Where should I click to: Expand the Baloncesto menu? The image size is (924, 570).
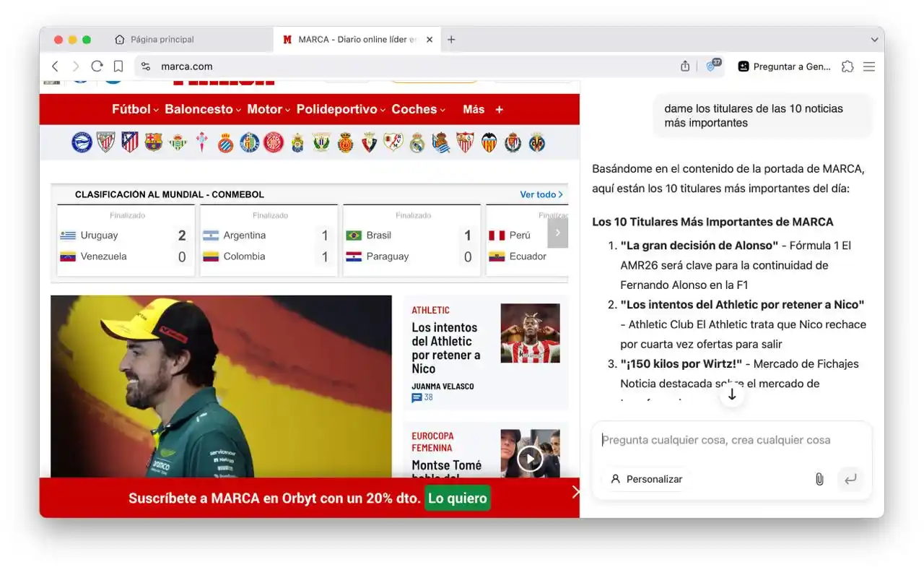203,109
